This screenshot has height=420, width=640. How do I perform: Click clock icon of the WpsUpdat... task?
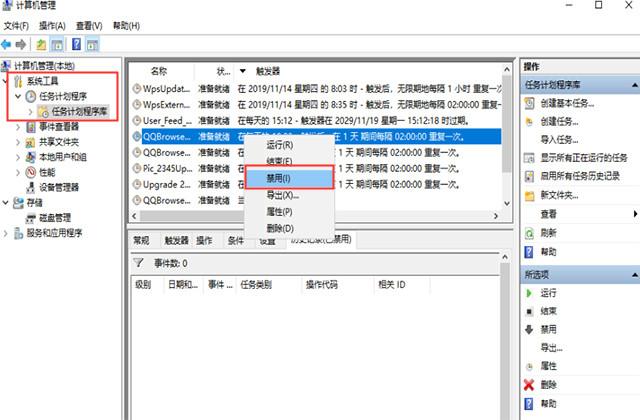137,89
